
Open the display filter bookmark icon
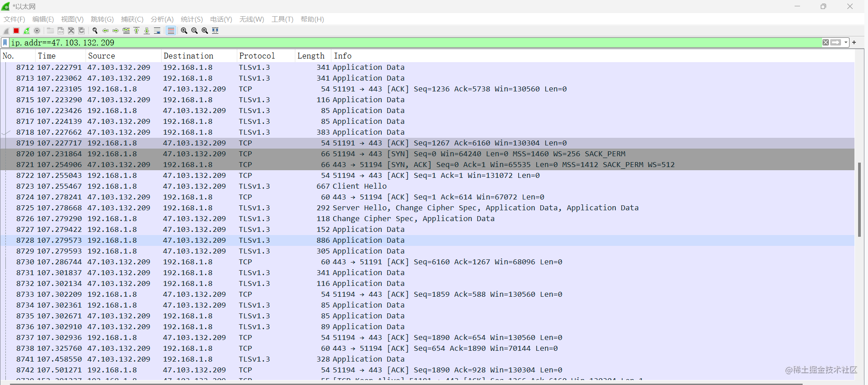click(5, 42)
